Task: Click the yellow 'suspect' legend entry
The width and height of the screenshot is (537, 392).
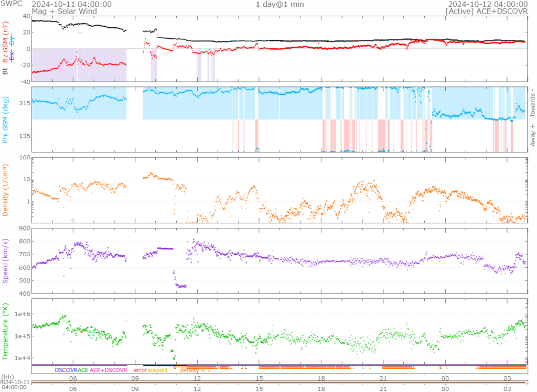Action: pos(157,370)
